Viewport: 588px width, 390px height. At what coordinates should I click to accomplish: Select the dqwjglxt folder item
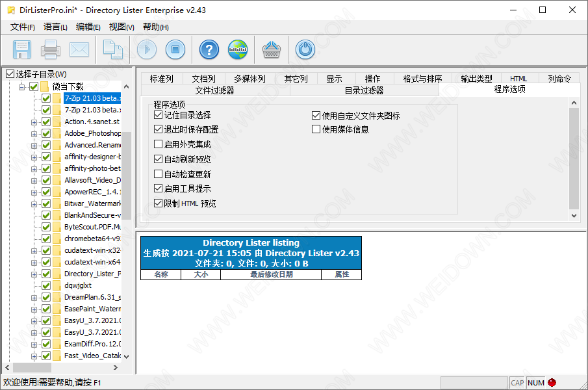pyautogui.click(x=78, y=285)
